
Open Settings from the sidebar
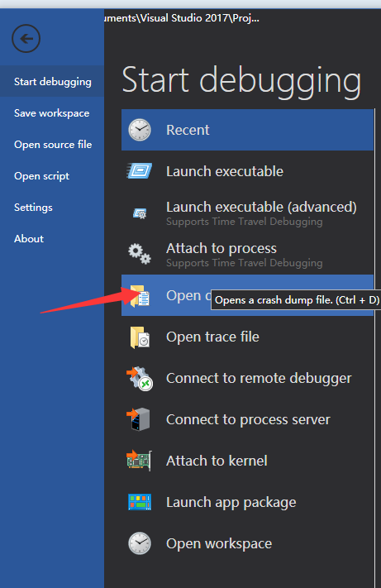(x=33, y=208)
